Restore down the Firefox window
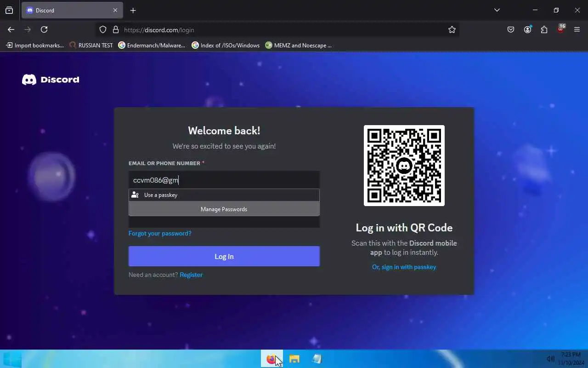Screen dimensions: 588x368 tap(556, 10)
